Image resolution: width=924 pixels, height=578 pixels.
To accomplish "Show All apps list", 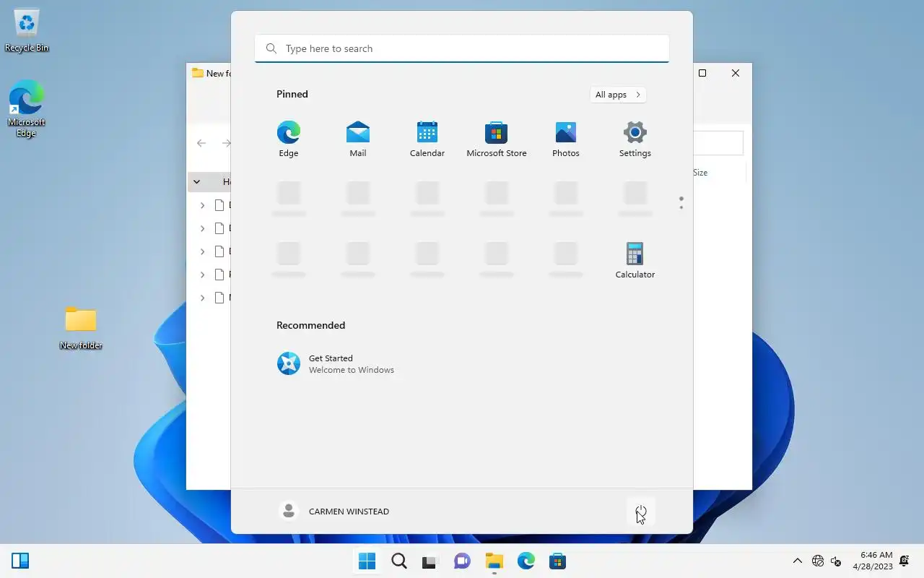I will coord(618,95).
